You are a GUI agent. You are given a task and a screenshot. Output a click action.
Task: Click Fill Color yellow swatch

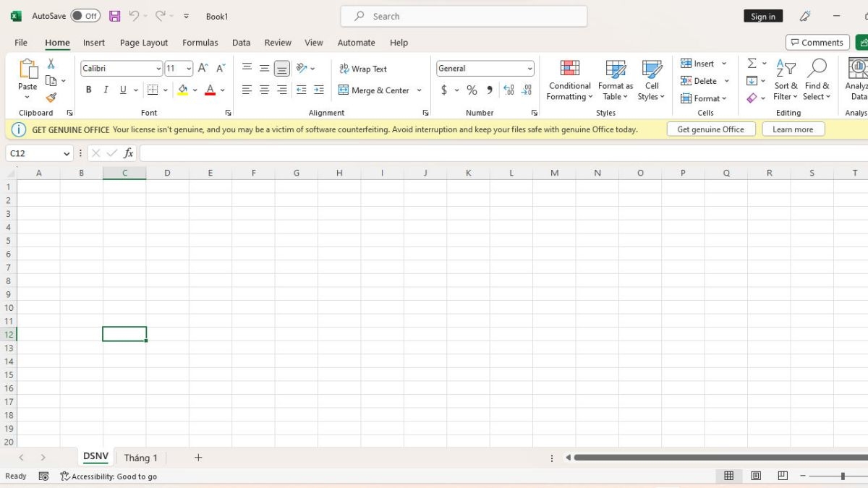(183, 90)
